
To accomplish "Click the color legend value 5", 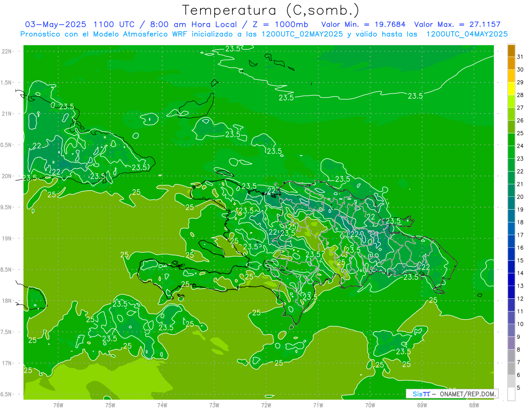I will (519, 388).
